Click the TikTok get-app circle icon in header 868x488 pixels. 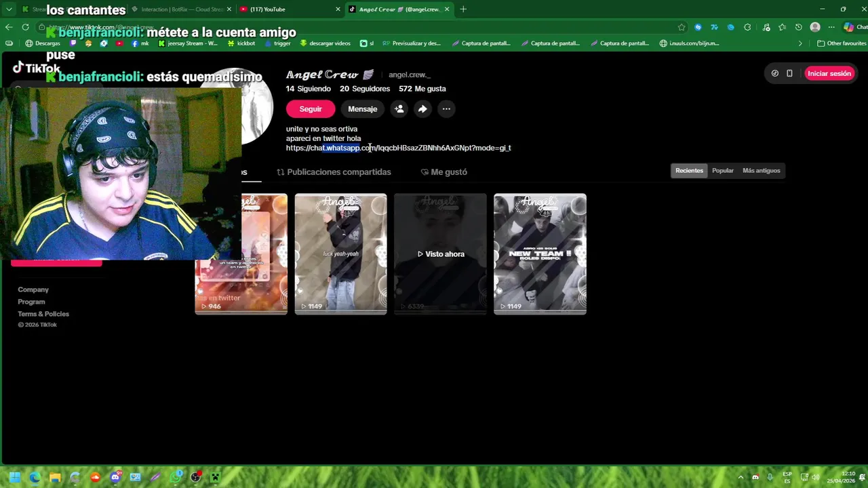coord(775,73)
